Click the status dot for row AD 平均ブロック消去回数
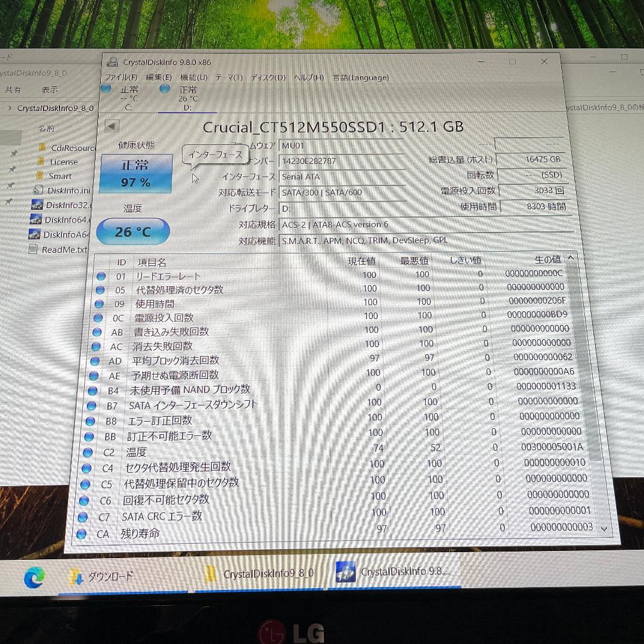Screen dimensions: 644x644 pos(95,361)
